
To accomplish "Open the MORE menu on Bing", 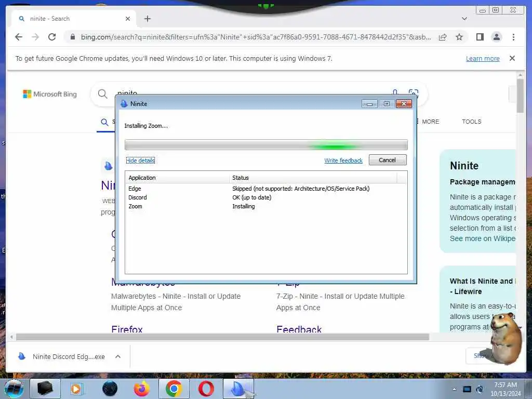I will [430, 122].
